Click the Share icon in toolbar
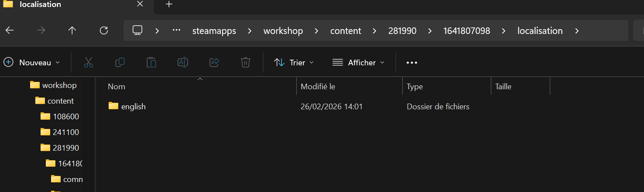This screenshot has height=192, width=644. click(x=214, y=62)
